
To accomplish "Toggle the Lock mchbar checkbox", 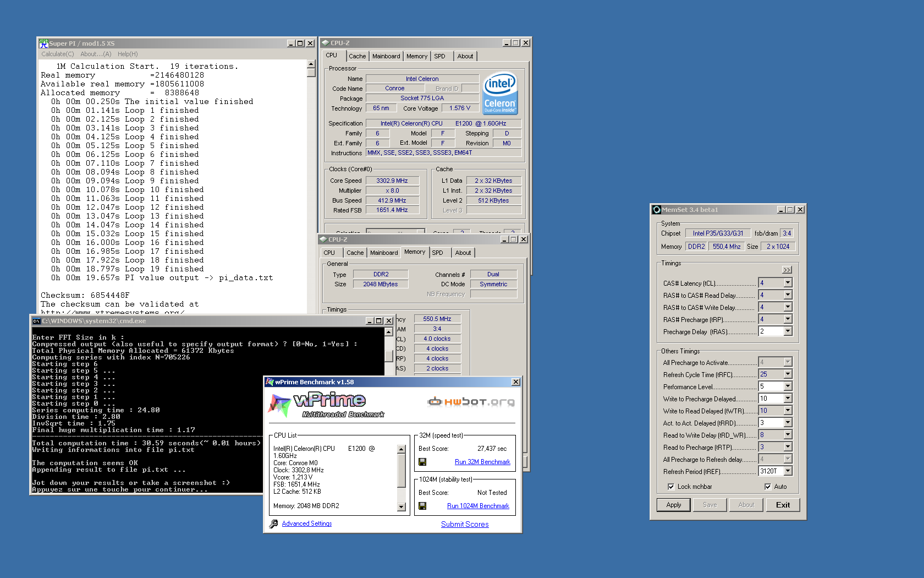I will click(x=671, y=487).
